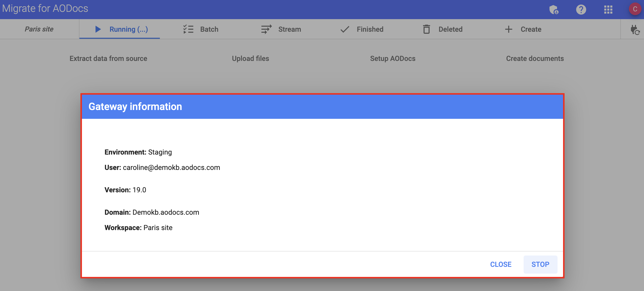
Task: Click the Domain: Demokb.aodocs.com line
Action: click(152, 212)
